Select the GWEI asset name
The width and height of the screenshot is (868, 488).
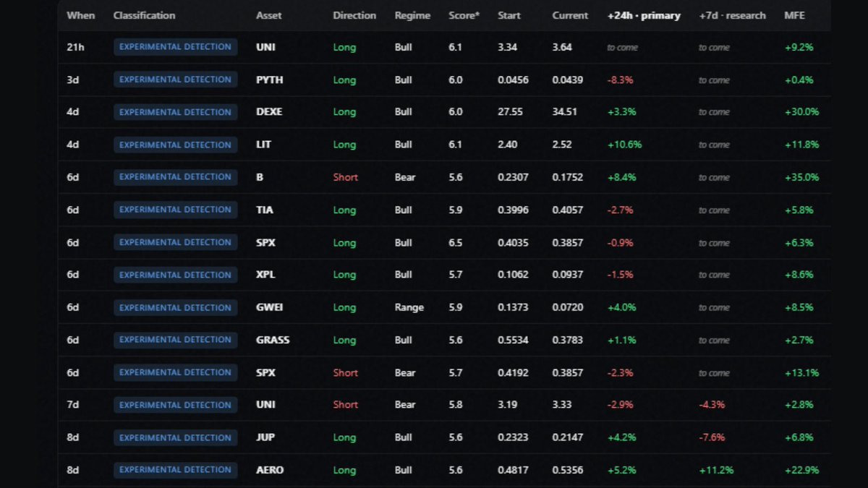(269, 307)
